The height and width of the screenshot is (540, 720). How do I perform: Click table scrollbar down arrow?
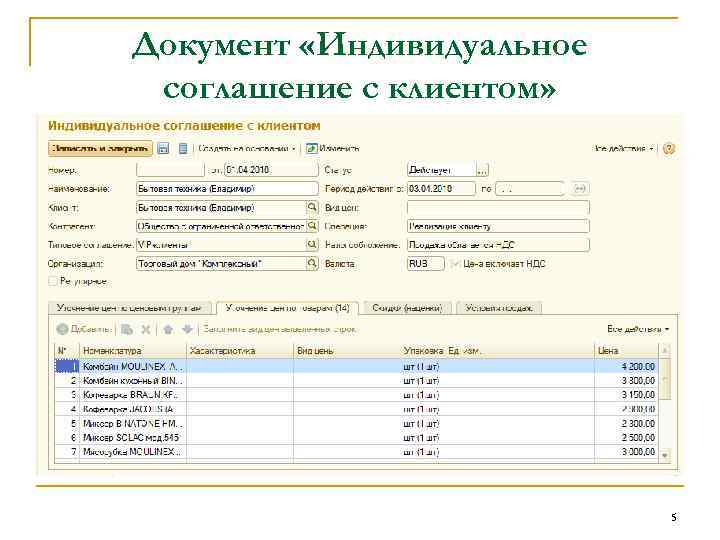[x=665, y=456]
